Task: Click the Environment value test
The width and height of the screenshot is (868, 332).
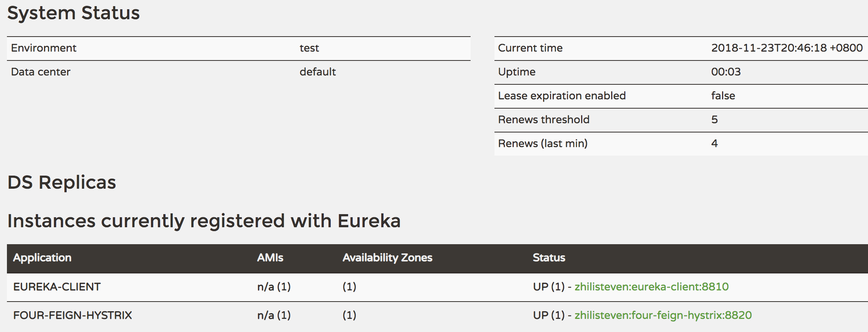Action: click(309, 48)
